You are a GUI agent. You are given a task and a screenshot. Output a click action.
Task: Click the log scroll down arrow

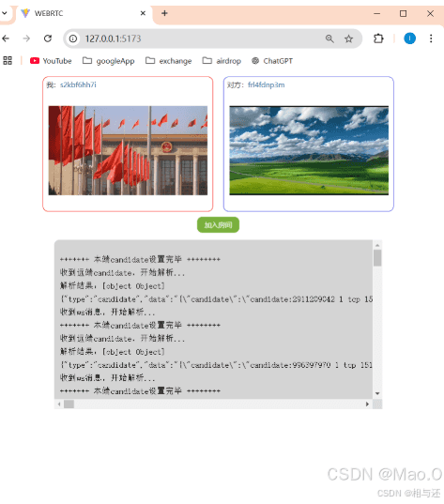pyautogui.click(x=377, y=393)
